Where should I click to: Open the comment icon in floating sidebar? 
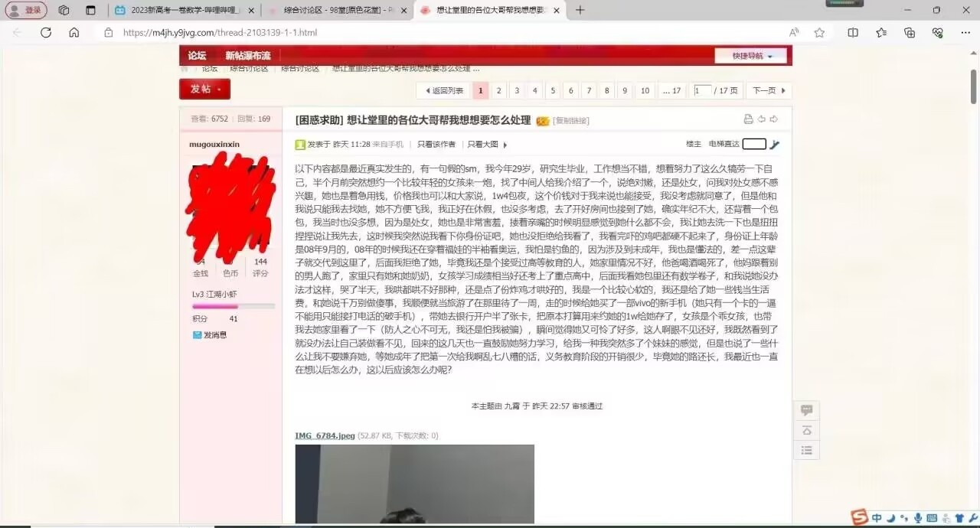(805, 410)
